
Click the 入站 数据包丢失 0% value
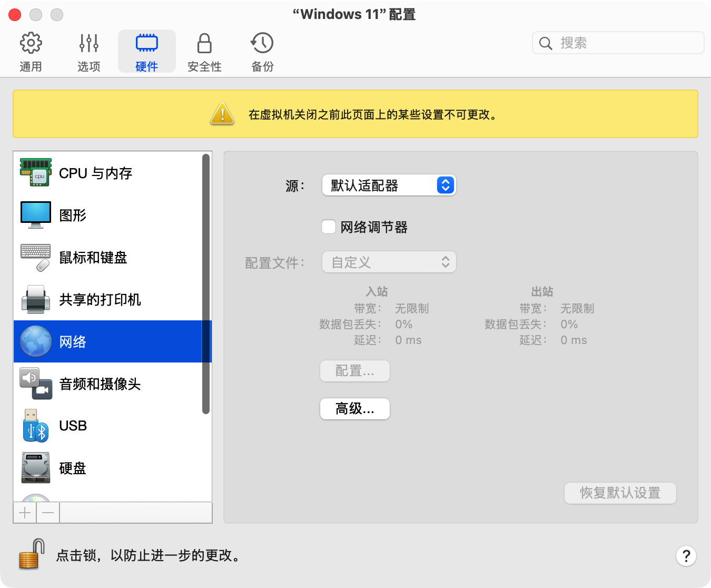[x=404, y=325]
